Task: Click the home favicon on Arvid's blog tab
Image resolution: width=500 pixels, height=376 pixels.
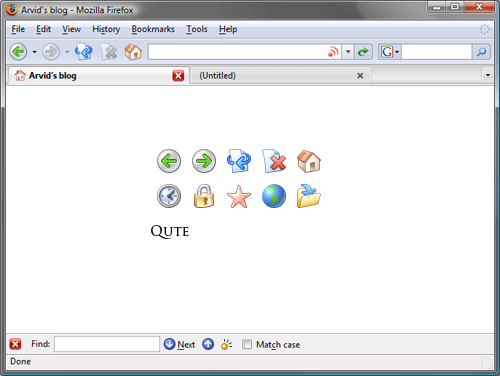Action: (20, 76)
